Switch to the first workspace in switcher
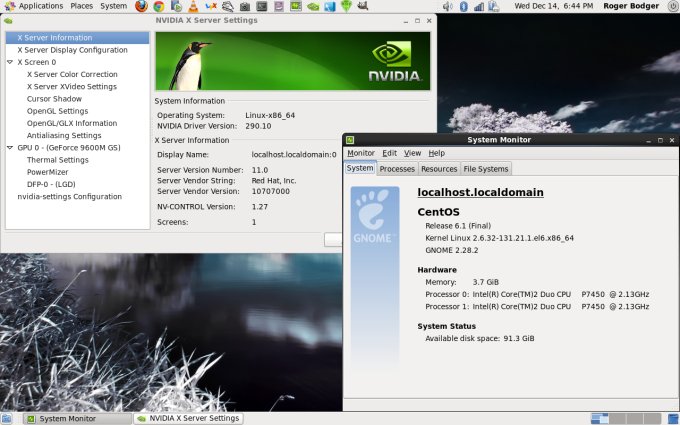This screenshot has height=425, width=680. pyautogui.click(x=600, y=418)
